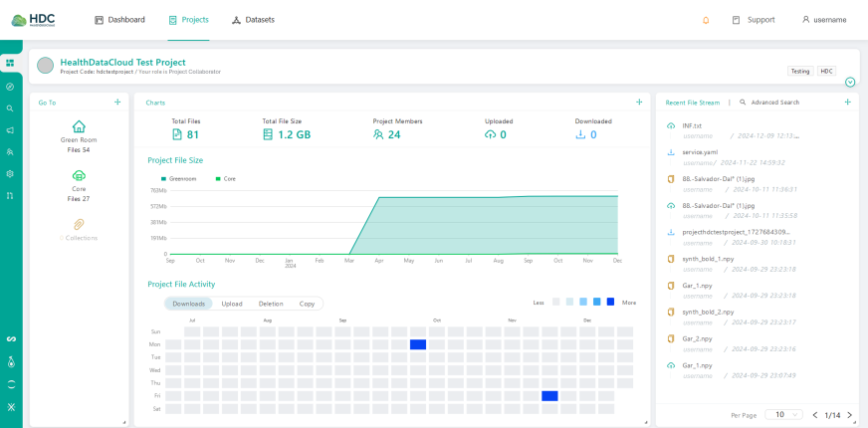Switch to the Projects tab
The height and width of the screenshot is (428, 868).
[189, 20]
